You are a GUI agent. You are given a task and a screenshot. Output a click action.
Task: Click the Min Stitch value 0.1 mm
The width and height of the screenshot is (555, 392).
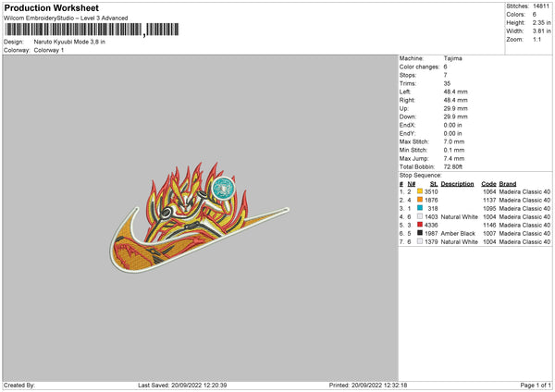(x=454, y=150)
